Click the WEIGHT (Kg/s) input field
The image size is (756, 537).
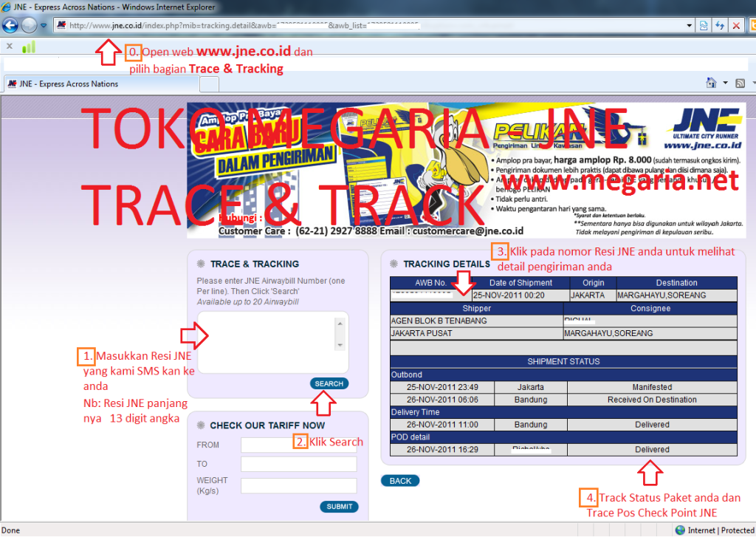pos(299,485)
